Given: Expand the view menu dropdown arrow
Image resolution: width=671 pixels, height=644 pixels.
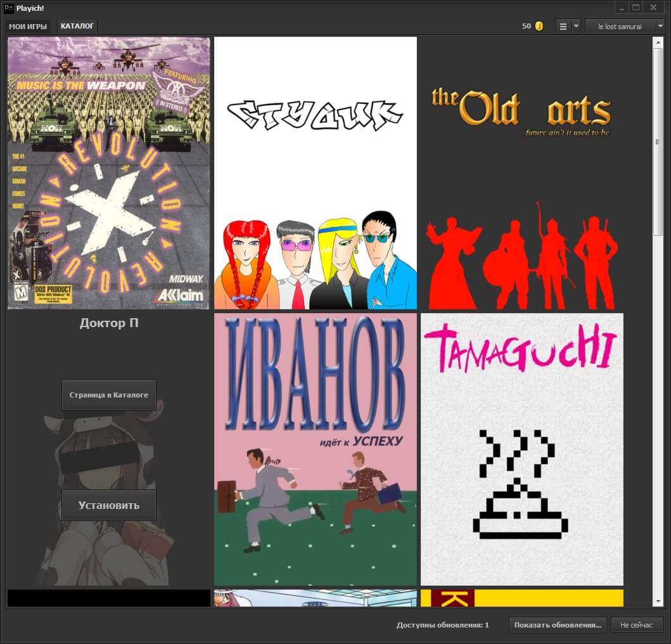Looking at the screenshot, I should (576, 27).
